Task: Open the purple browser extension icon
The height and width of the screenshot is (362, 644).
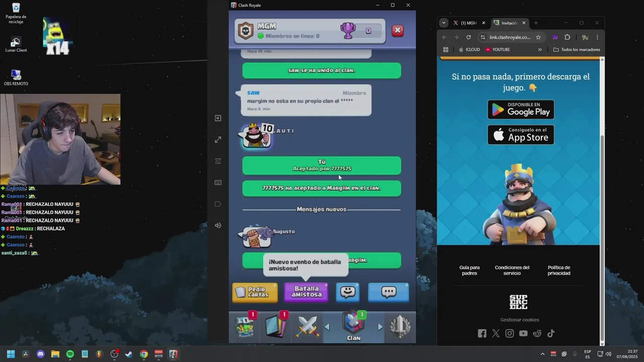Action: [555, 37]
